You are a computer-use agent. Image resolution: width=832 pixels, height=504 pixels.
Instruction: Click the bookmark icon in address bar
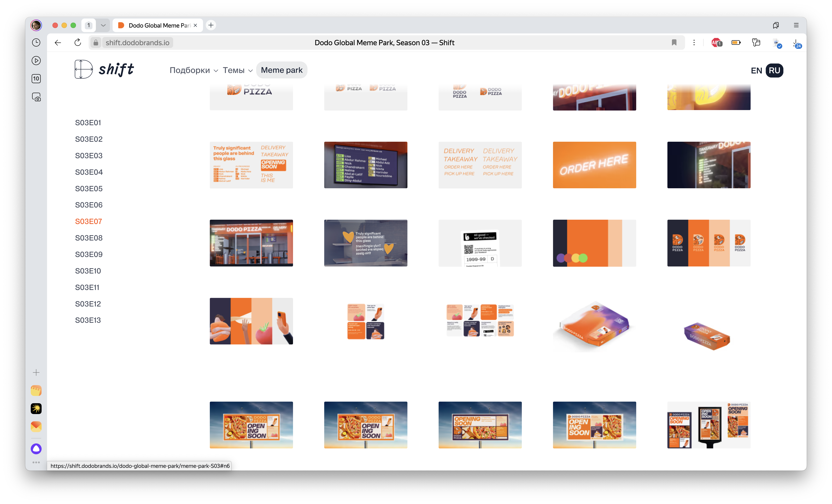674,42
